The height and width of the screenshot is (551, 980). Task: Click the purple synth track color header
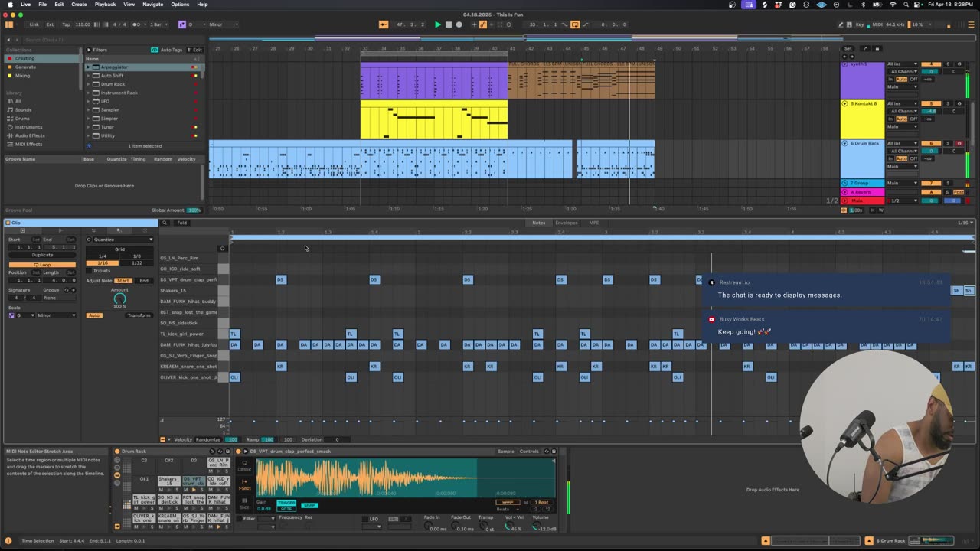[x=863, y=80]
